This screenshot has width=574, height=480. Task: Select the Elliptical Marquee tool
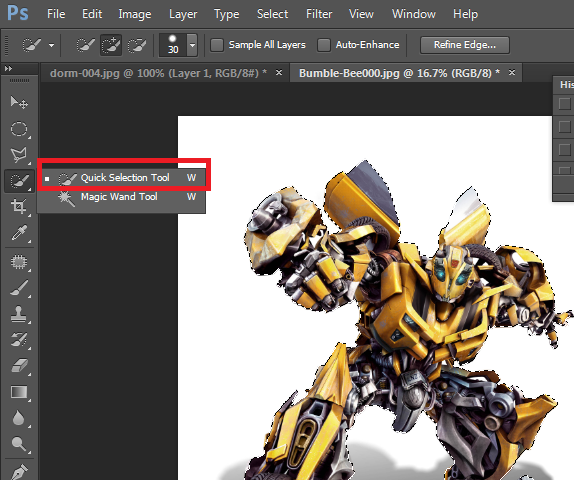point(19,129)
